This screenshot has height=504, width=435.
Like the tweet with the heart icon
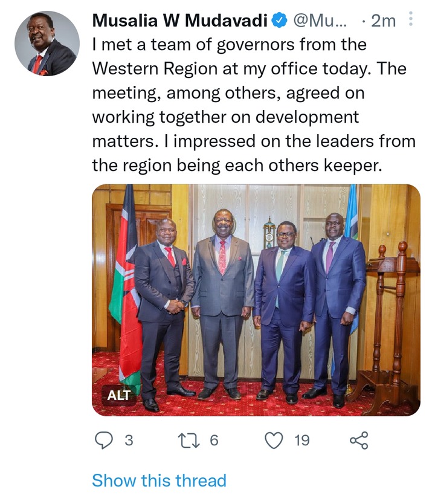point(274,440)
